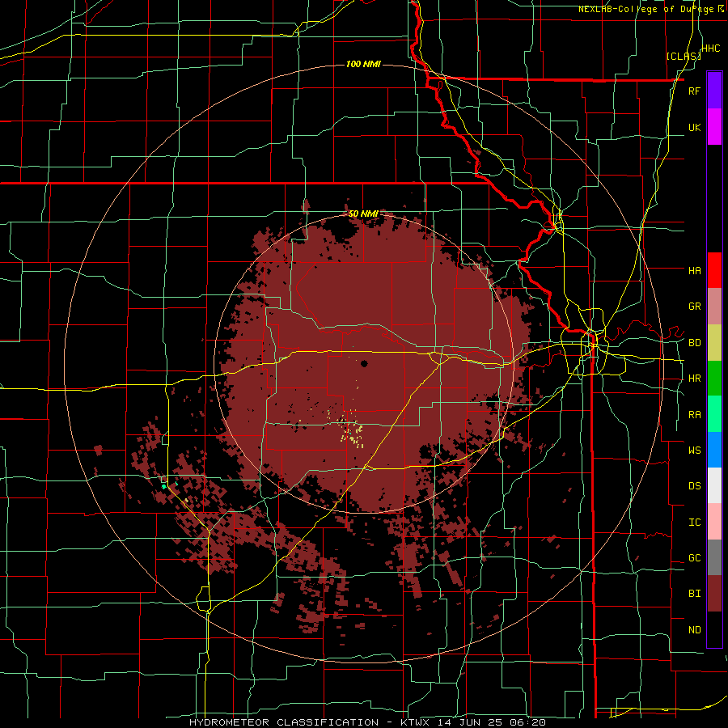The width and height of the screenshot is (728, 728).
Task: Click the IC legend label
Action: click(694, 523)
